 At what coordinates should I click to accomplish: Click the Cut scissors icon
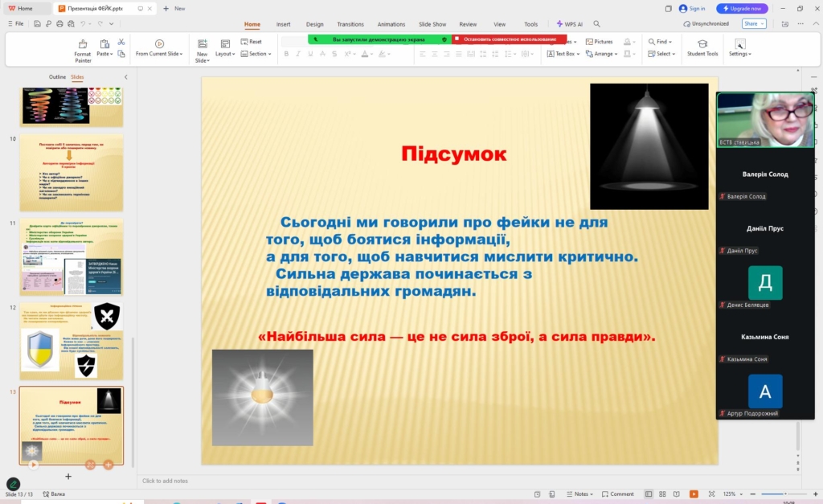121,42
